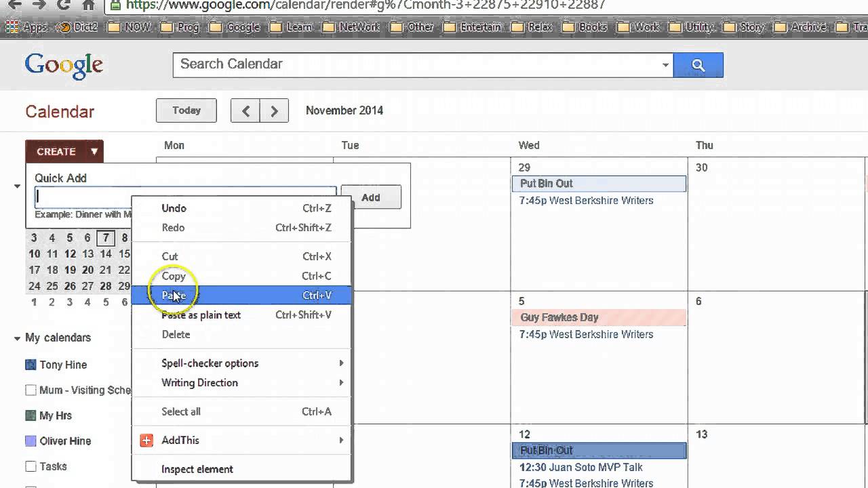Open the Books bookmark folder
868x488 pixels.
[x=585, y=27]
